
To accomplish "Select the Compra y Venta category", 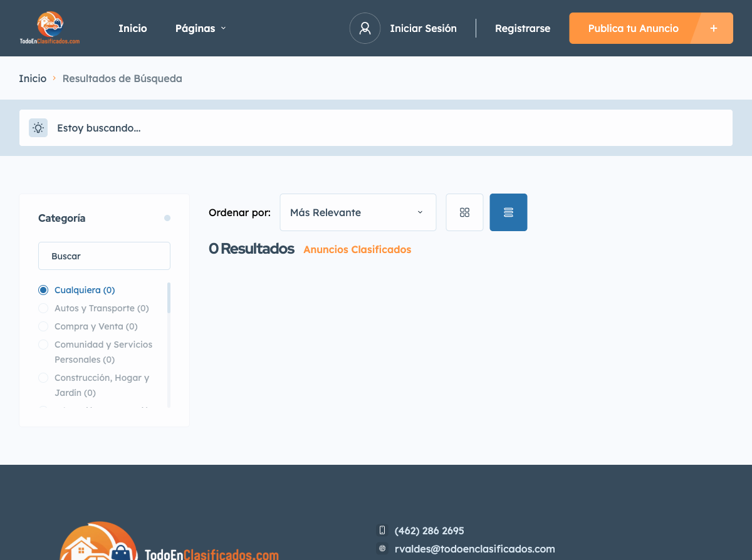I will [43, 326].
